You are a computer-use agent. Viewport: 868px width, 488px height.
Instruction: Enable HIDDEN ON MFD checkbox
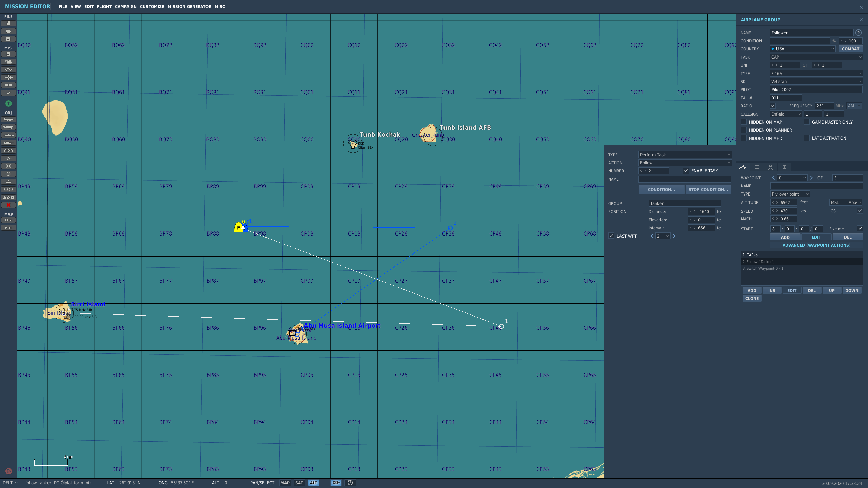click(744, 138)
